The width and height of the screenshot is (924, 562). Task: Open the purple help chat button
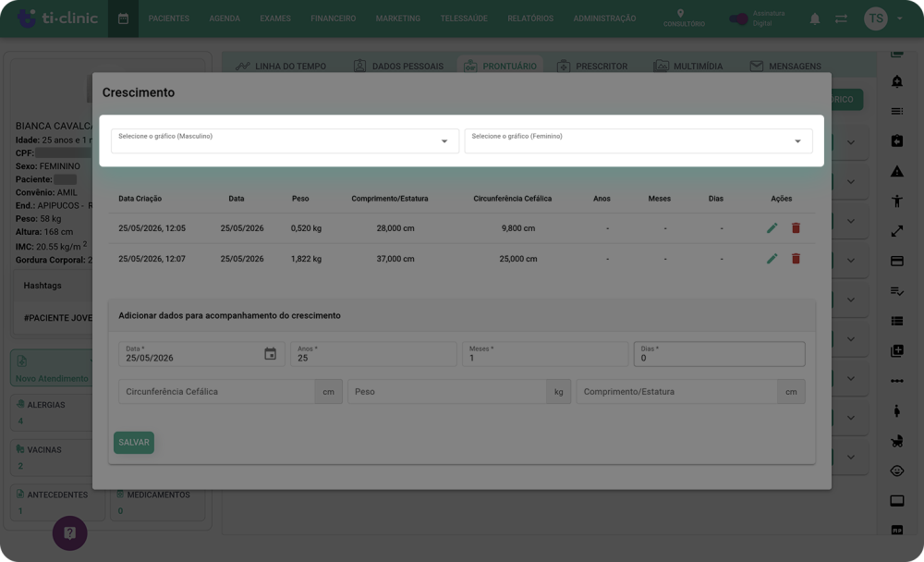pyautogui.click(x=69, y=533)
